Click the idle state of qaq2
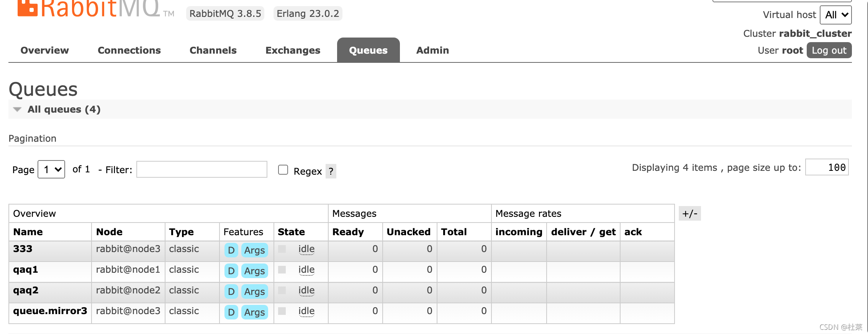The height and width of the screenshot is (334, 868). [x=306, y=290]
